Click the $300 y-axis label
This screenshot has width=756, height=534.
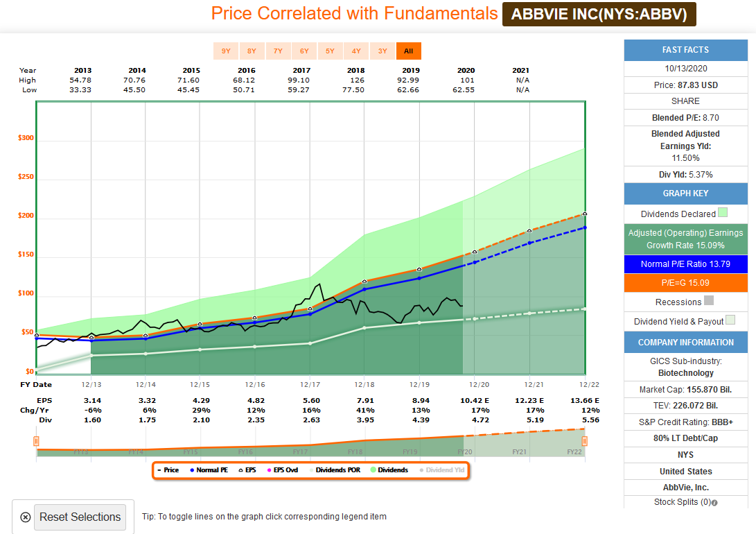point(26,138)
